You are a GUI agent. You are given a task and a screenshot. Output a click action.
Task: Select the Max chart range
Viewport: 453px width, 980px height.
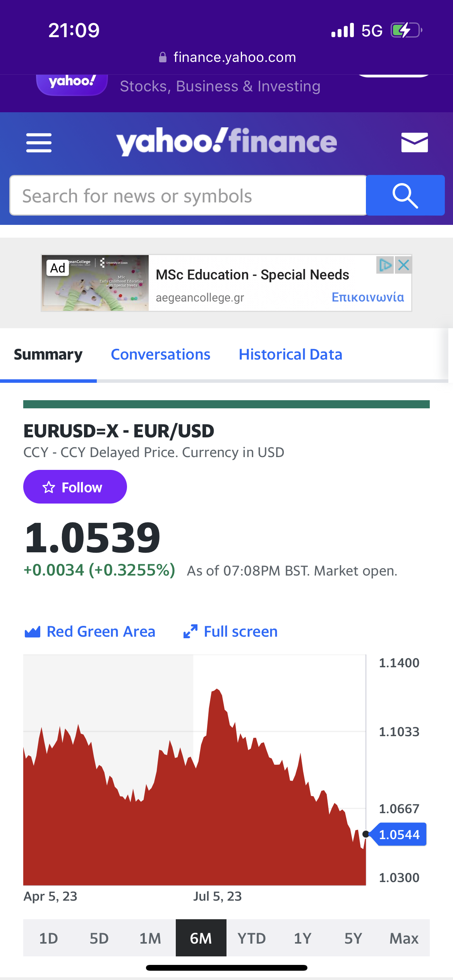[404, 938]
